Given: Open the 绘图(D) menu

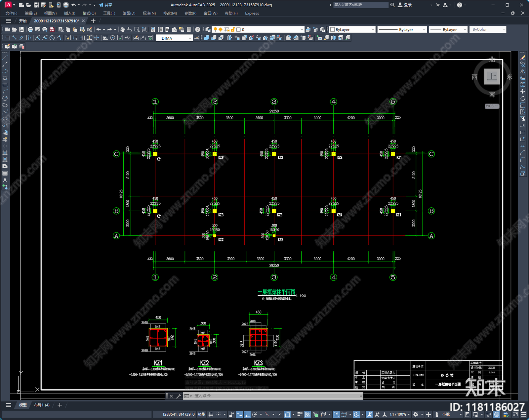Looking at the screenshot, I should click(x=129, y=13).
